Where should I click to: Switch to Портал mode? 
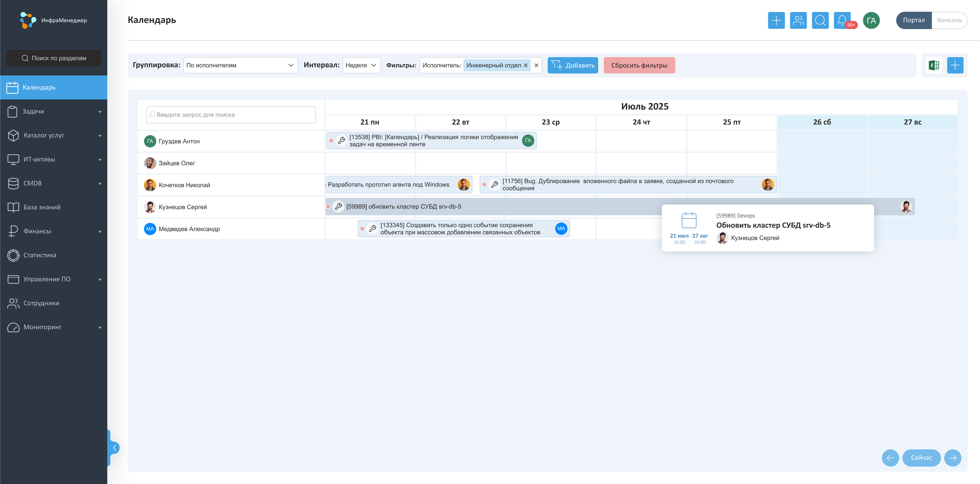pos(913,20)
